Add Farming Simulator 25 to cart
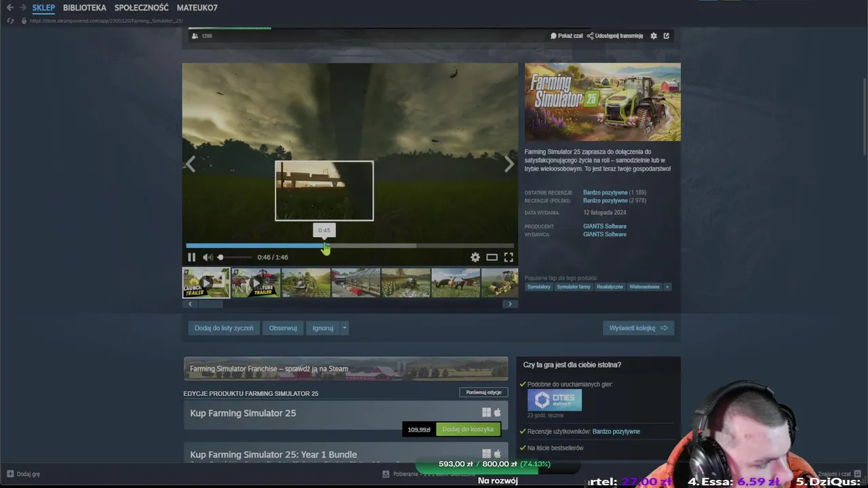Viewport: 868px width, 488px height. point(468,429)
